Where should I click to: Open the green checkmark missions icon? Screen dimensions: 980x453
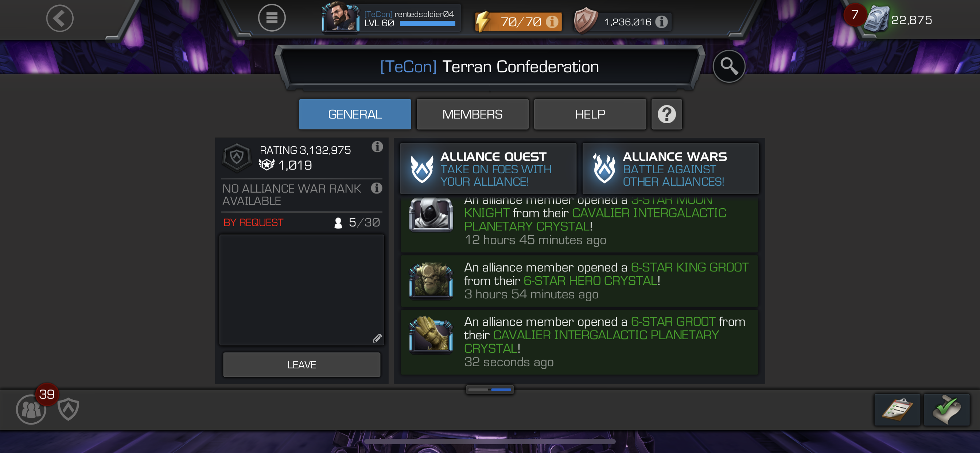[946, 410]
